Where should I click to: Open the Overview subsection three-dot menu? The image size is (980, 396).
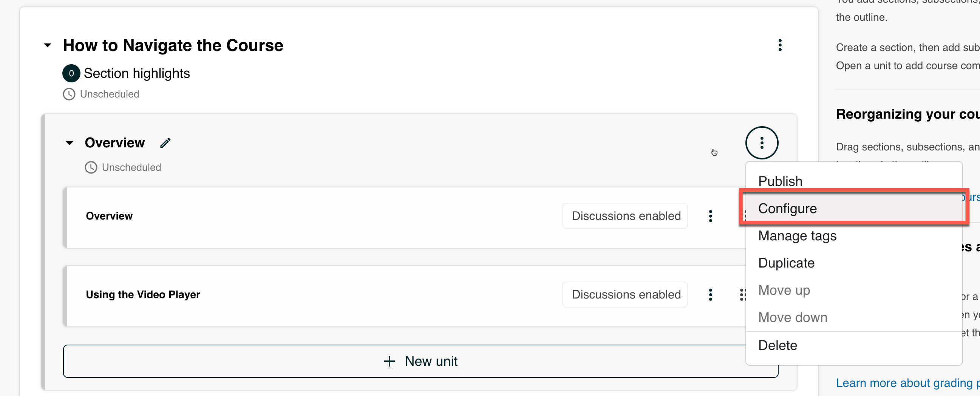click(762, 142)
